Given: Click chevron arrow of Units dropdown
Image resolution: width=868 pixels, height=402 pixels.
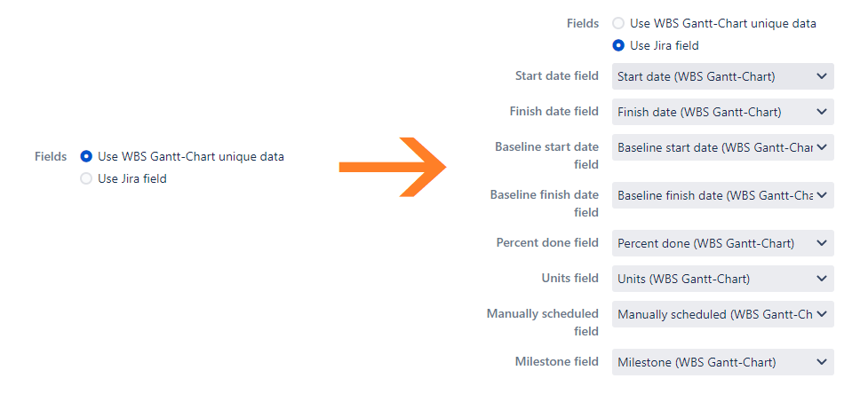Looking at the screenshot, I should click(821, 279).
